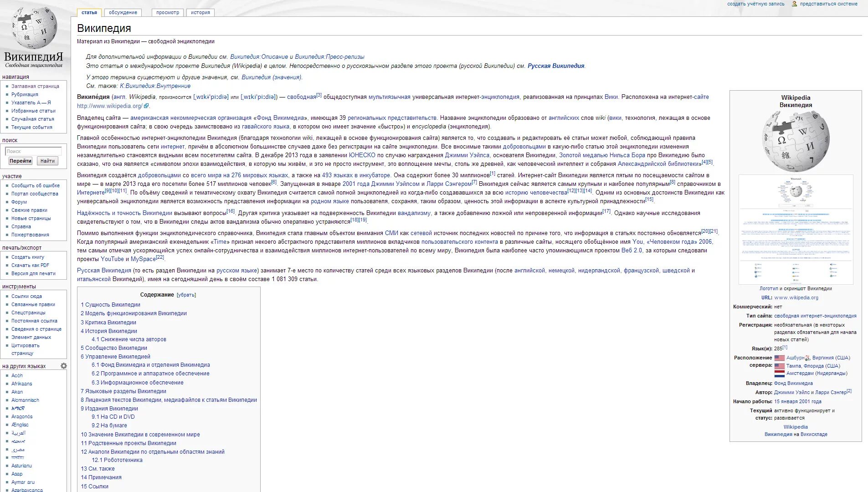This screenshot has height=492, width=868.
Task: Open Постоянная ссылка link
Action: click(x=34, y=321)
